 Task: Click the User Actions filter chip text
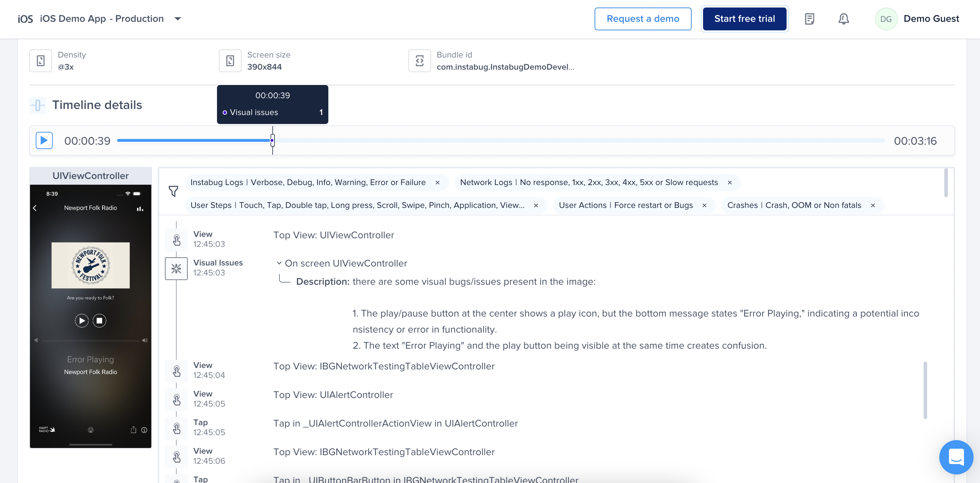[626, 205]
